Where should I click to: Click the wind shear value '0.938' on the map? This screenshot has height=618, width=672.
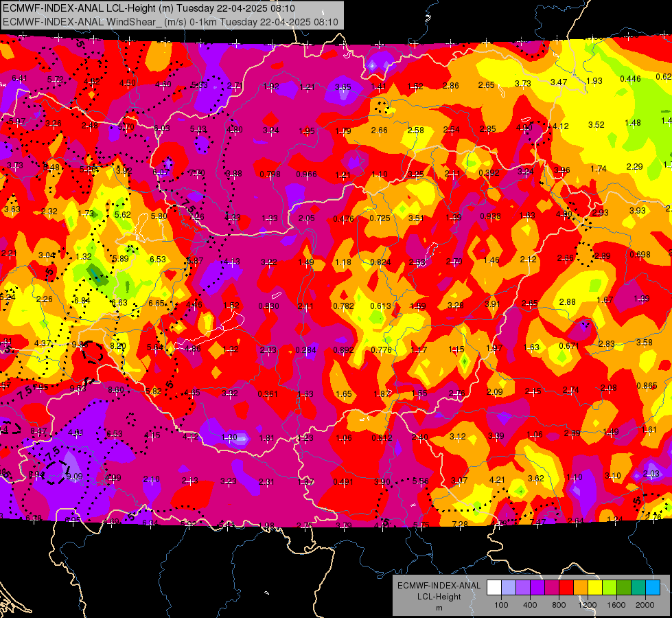(x=490, y=216)
